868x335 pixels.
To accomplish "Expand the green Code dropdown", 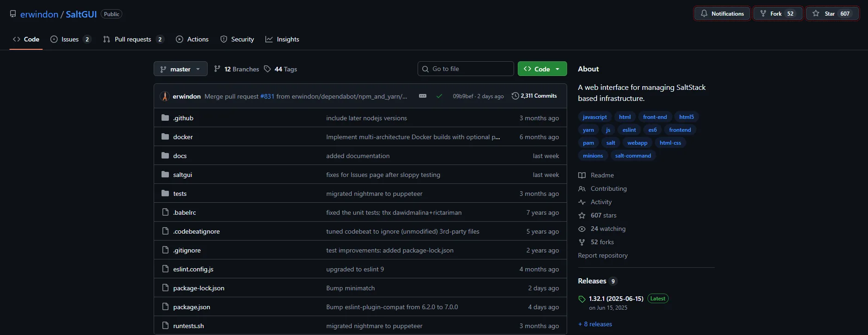I will click(542, 69).
